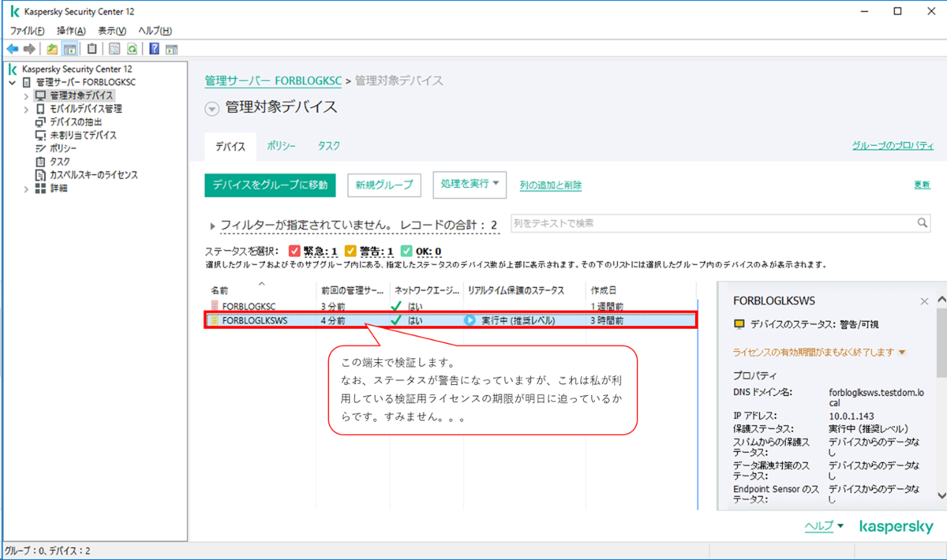Toggle the Show/Hide Action Pane toolbar icon
Viewport: 947px width, 560px height.
pos(171,48)
